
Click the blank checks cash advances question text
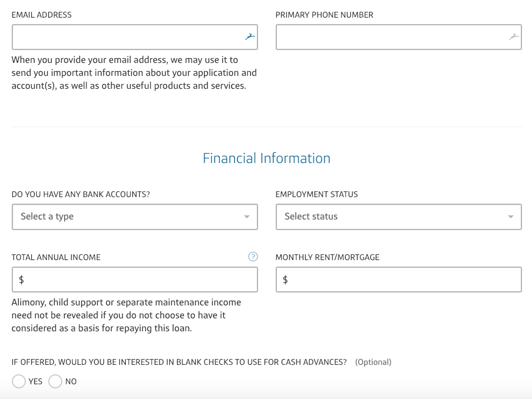(x=179, y=362)
